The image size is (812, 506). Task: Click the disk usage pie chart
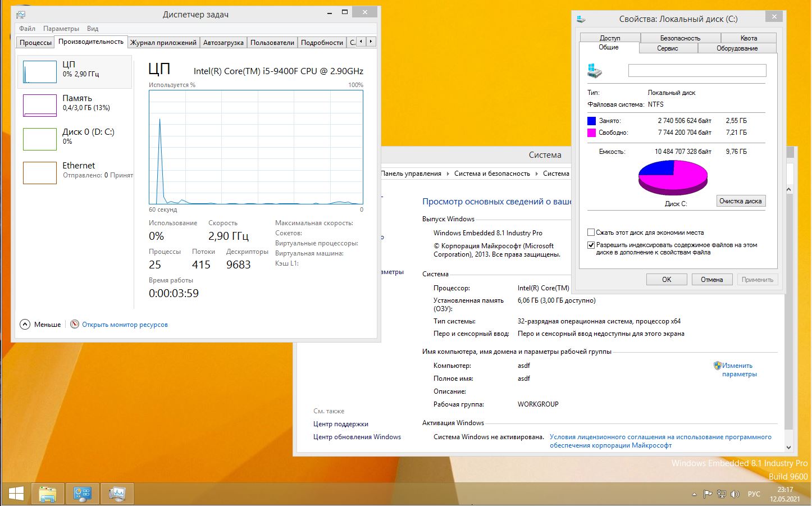click(x=673, y=177)
